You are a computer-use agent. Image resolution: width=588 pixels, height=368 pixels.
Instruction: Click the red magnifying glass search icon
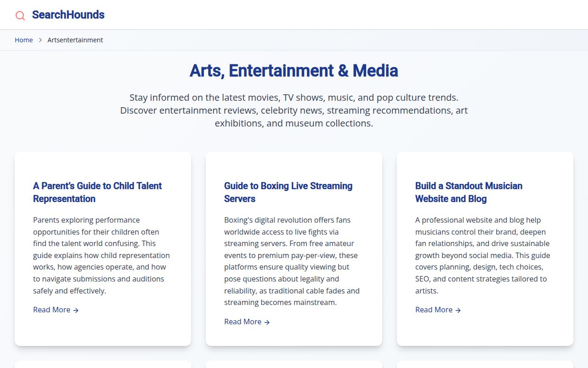pyautogui.click(x=20, y=15)
